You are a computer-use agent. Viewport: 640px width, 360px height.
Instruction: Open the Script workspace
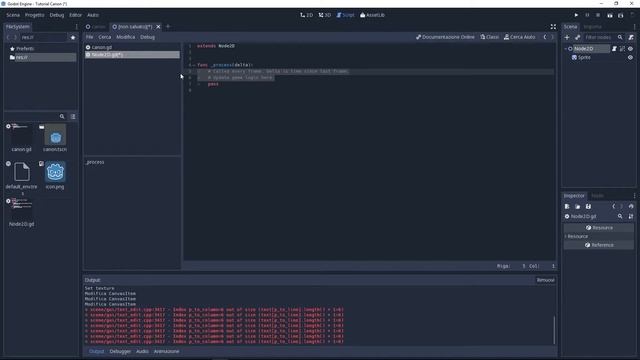[x=345, y=15]
